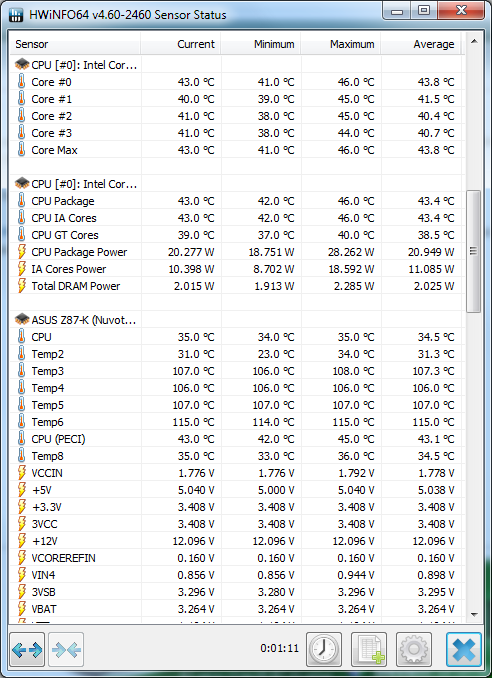
Task: Click lightning icon beside 3VSB
Action: click(22, 592)
